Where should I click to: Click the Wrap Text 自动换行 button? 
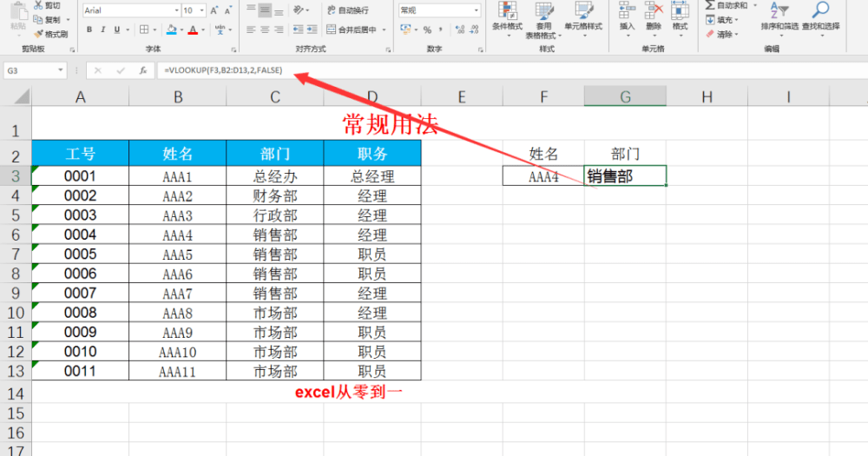click(348, 10)
